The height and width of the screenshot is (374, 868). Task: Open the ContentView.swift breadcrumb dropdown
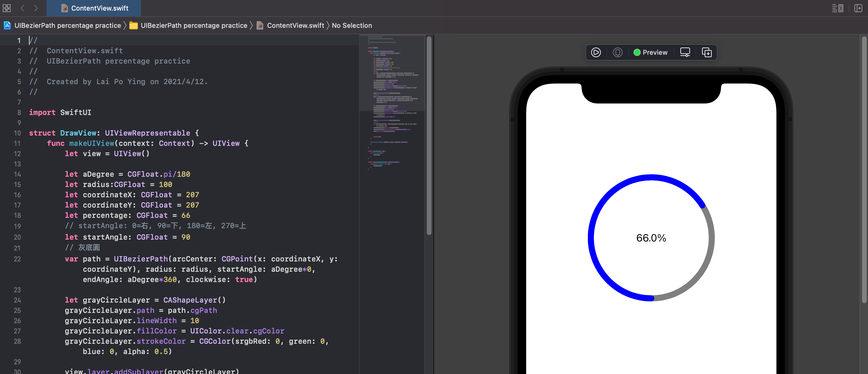pos(296,25)
